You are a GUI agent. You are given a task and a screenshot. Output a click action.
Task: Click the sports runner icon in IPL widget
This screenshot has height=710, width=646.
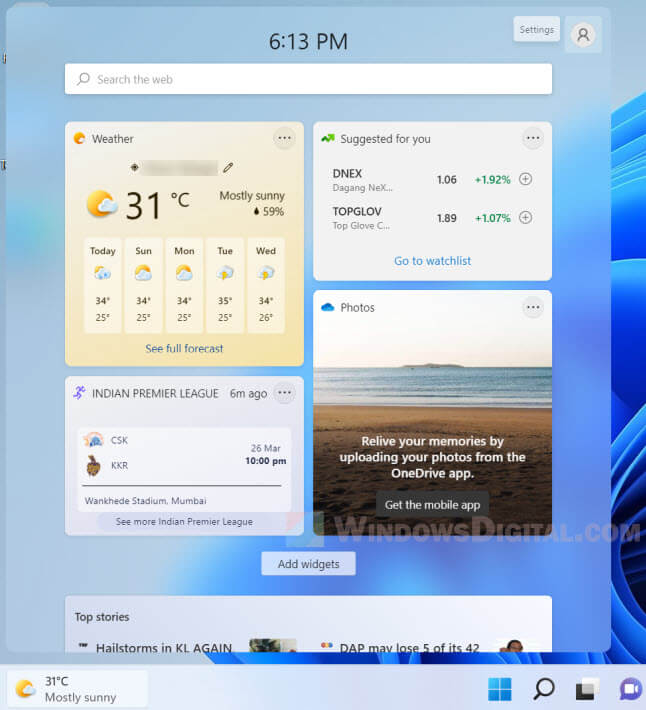(80, 393)
